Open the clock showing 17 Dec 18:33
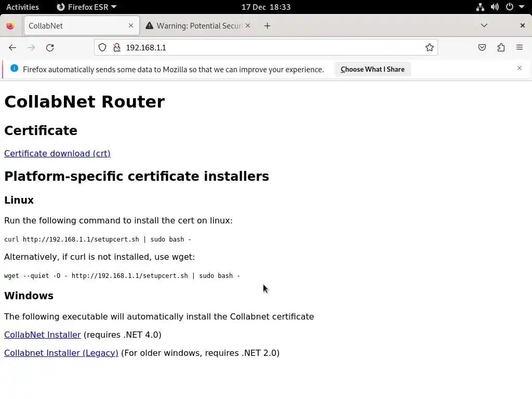Screen dimensions: 532x399 click(266, 7)
